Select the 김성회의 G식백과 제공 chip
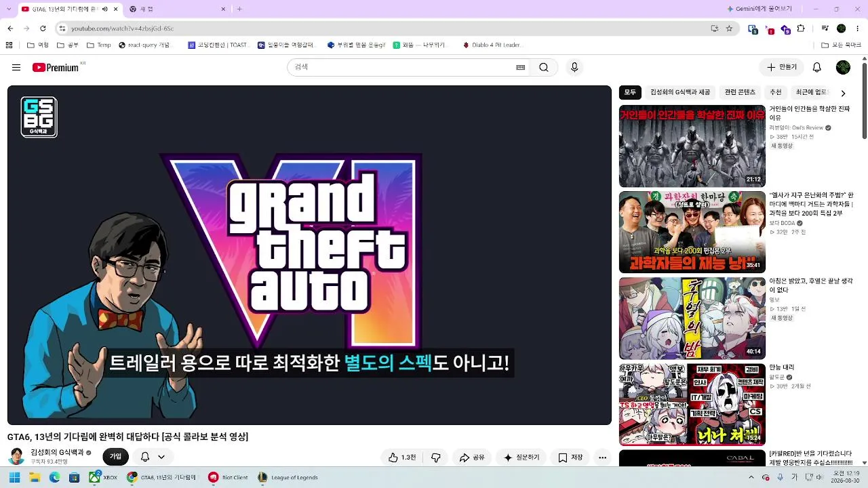Viewport: 868px width, 488px height. (x=680, y=92)
